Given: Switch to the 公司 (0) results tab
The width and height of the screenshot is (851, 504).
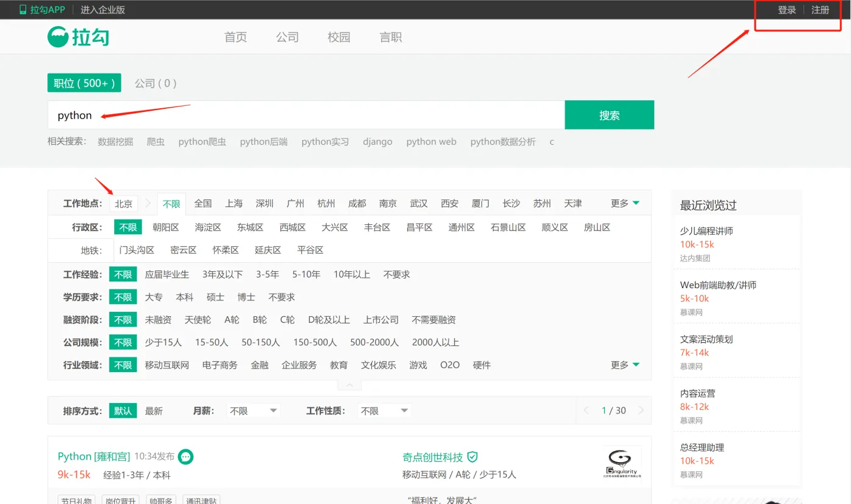Looking at the screenshot, I should tap(156, 83).
